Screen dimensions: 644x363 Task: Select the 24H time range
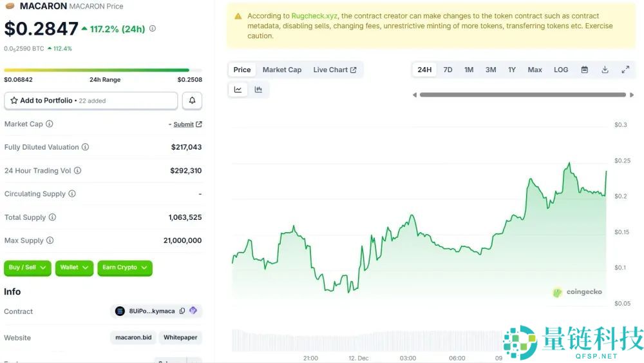(x=424, y=70)
